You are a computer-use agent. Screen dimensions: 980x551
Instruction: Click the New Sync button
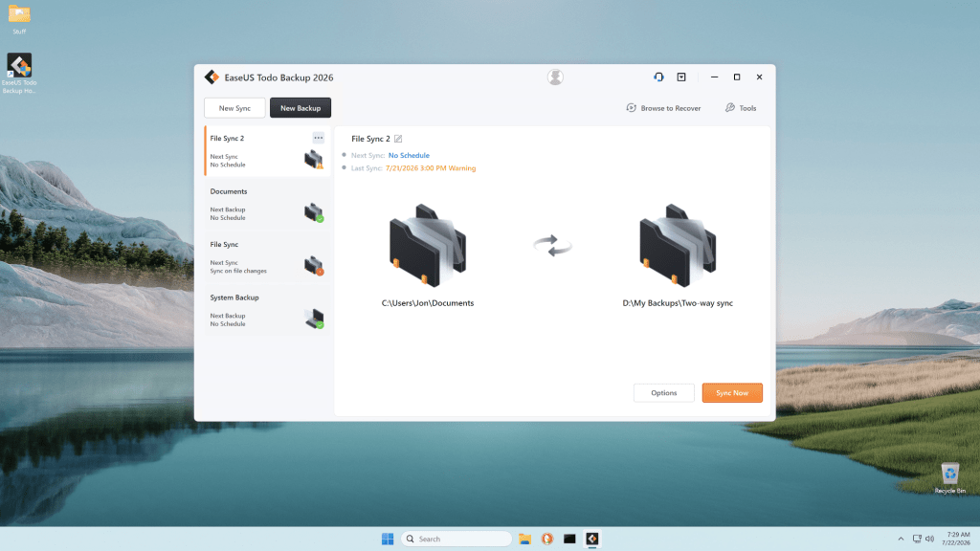[x=234, y=107]
